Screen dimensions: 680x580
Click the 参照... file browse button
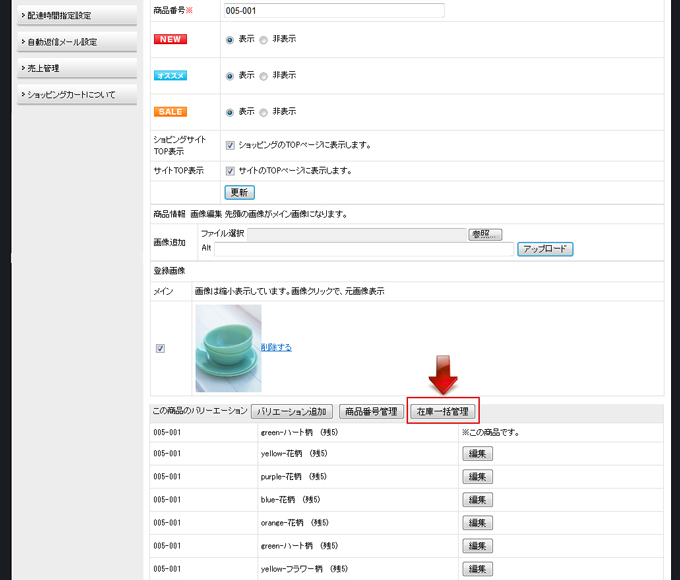[485, 234]
